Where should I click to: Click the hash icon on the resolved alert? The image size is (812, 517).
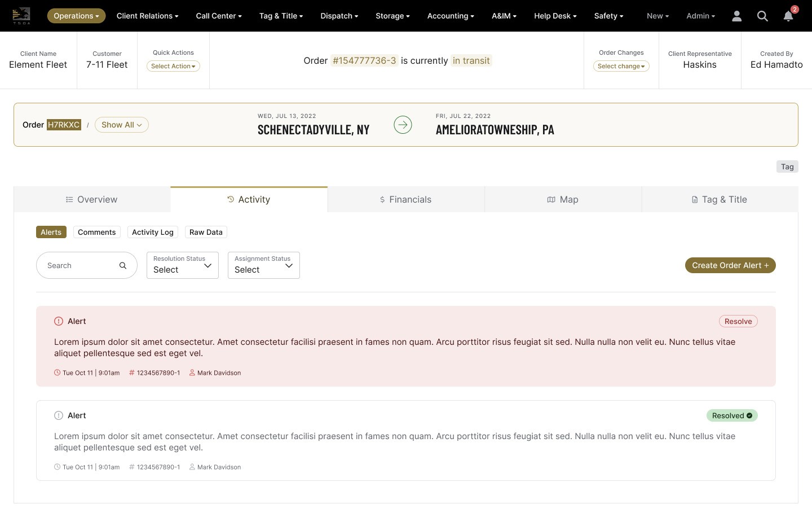pyautogui.click(x=132, y=467)
